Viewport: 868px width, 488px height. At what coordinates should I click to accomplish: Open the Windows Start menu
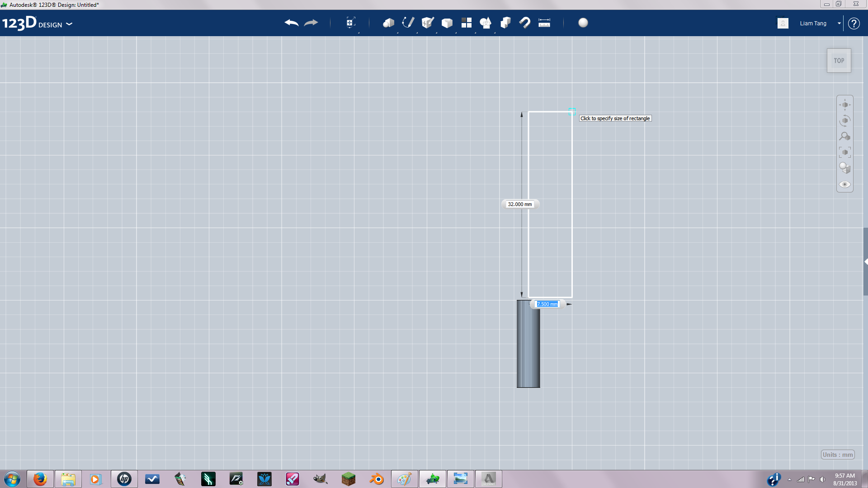coord(12,479)
